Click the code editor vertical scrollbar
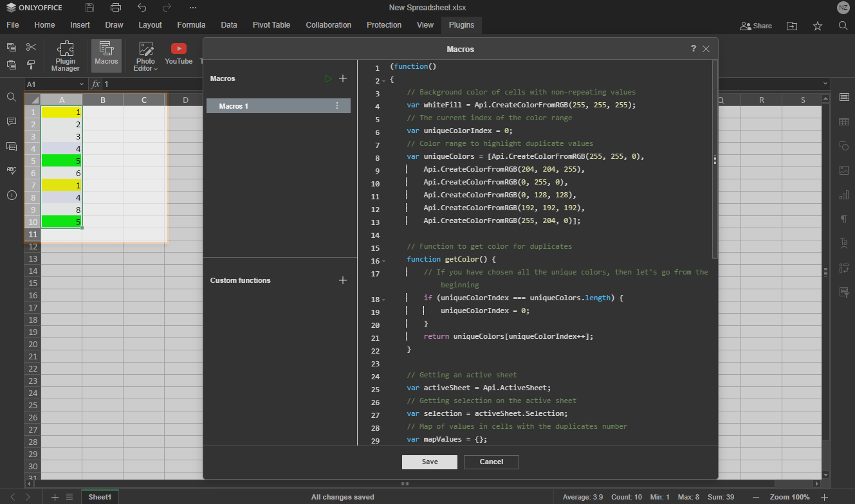 click(x=715, y=159)
